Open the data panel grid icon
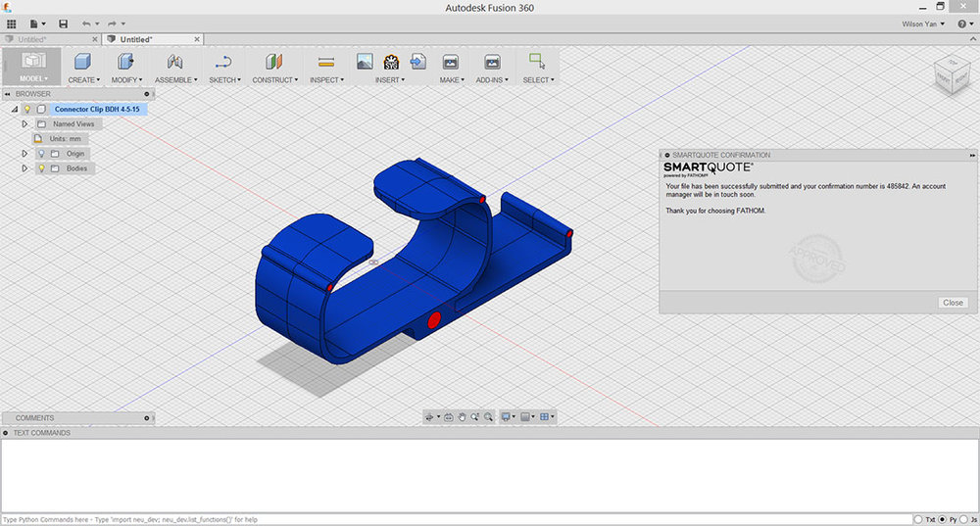 (12, 24)
